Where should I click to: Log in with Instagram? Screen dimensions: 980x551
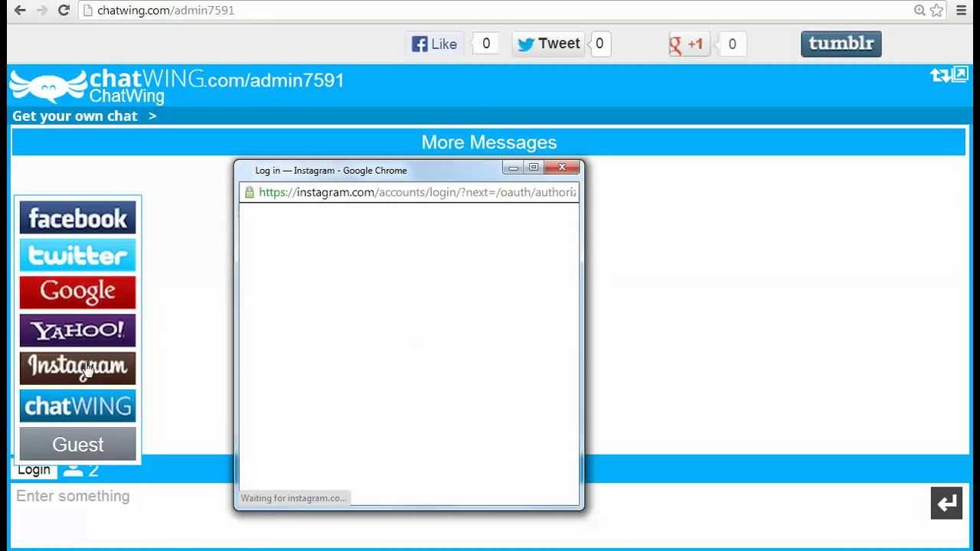[x=77, y=368]
